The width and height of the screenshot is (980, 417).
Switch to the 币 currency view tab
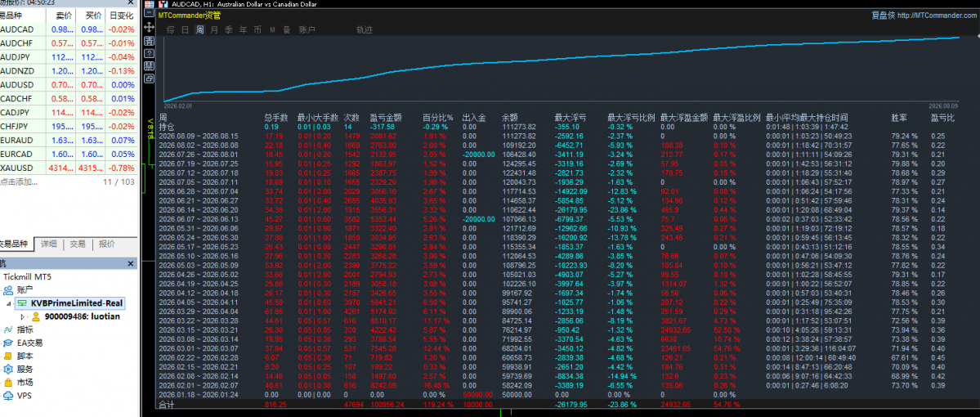(x=257, y=29)
